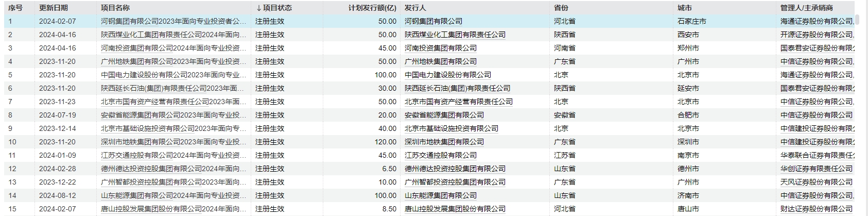Open project link 江苏交通控股有限公司2024年
868x216 pixels.
pos(174,156)
